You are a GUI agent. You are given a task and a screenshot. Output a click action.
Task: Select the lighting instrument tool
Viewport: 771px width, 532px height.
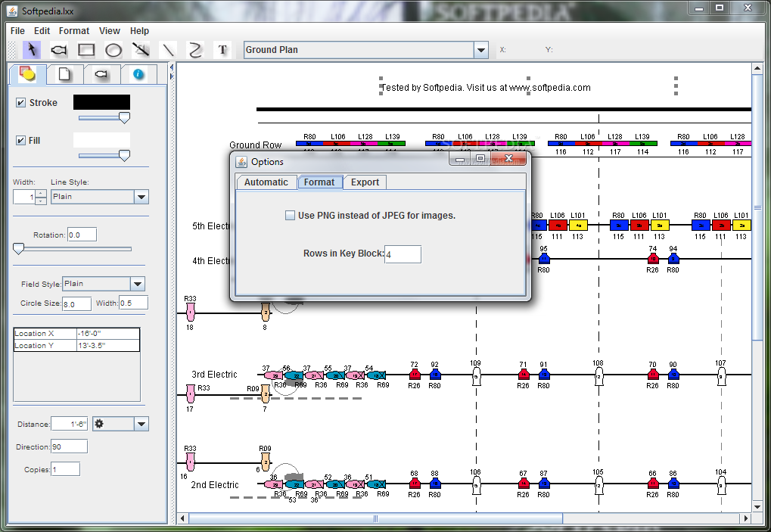click(59, 50)
